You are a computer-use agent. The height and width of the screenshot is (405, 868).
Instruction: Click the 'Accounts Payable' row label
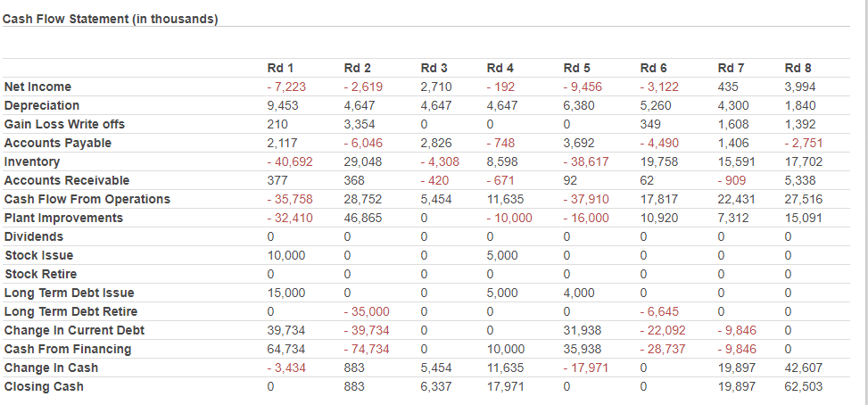(58, 144)
